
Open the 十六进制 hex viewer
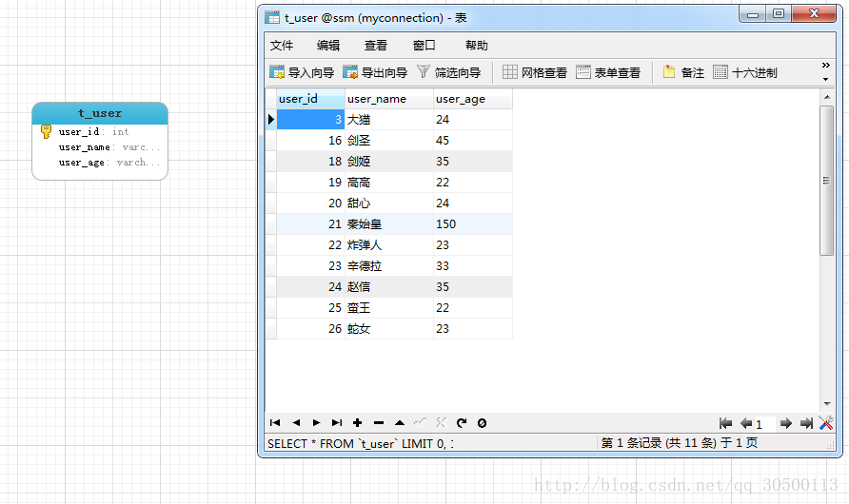[745, 72]
